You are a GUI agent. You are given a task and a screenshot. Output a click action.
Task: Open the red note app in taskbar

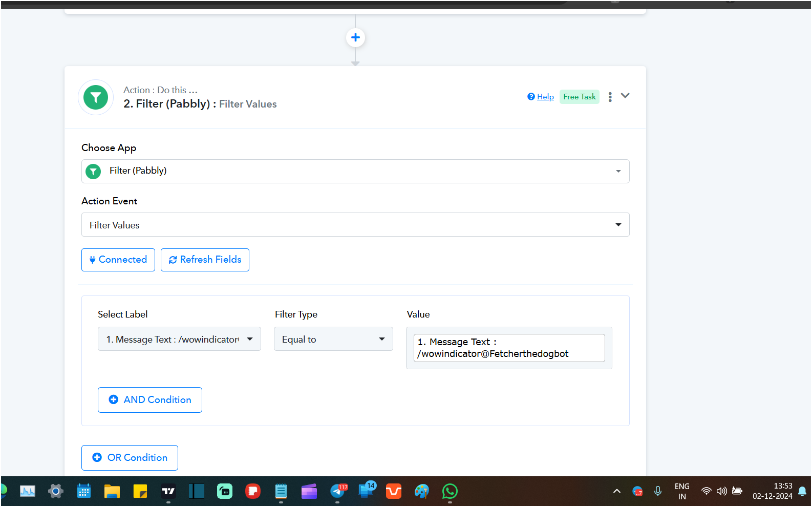coord(253,492)
